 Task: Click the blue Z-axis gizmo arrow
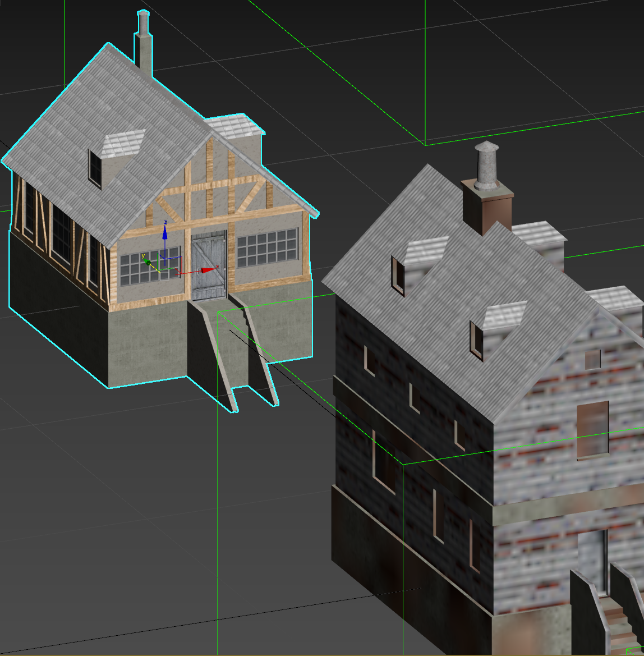165,231
